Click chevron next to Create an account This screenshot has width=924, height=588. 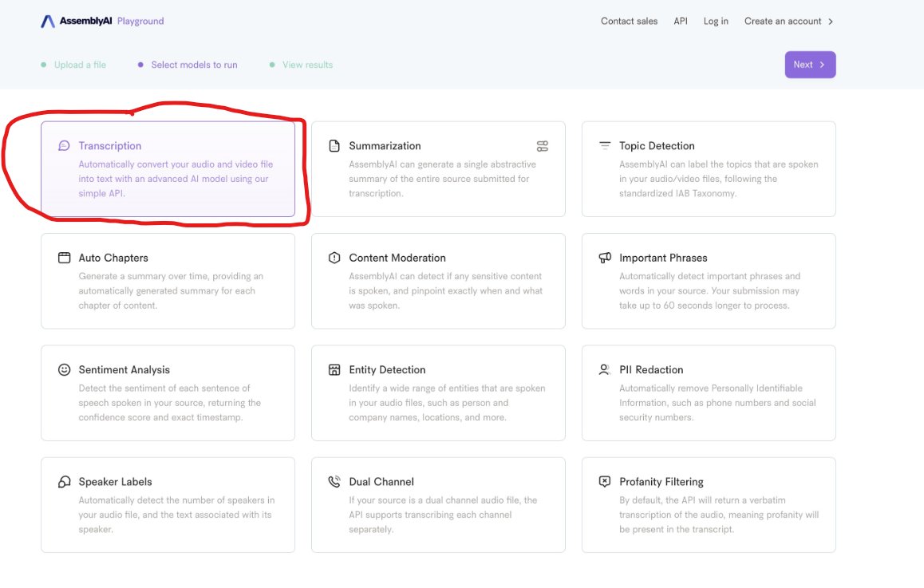point(831,22)
